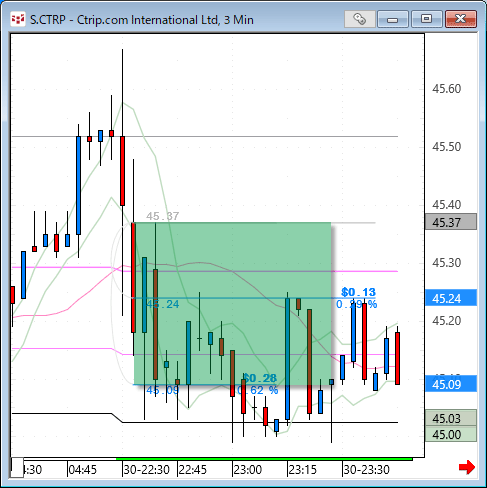Click the $0.13 measurement label
Image resolution: width=487 pixels, height=488 pixels.
coord(358,292)
